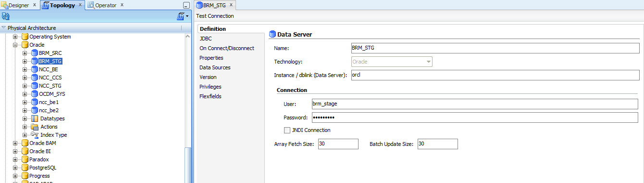This screenshot has height=183, width=644.
Task: Click the Oracle BAM technology icon
Action: 25,143
